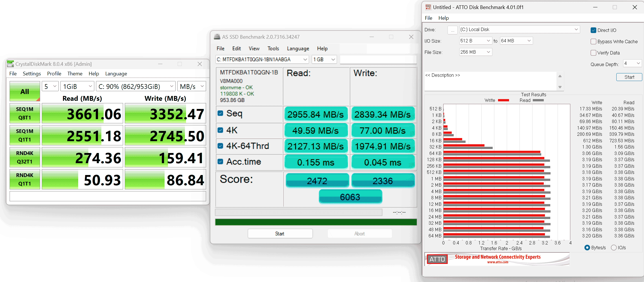Click the AS SSD Benchmark title bar icon
The image size is (644, 282).
pyautogui.click(x=217, y=37)
